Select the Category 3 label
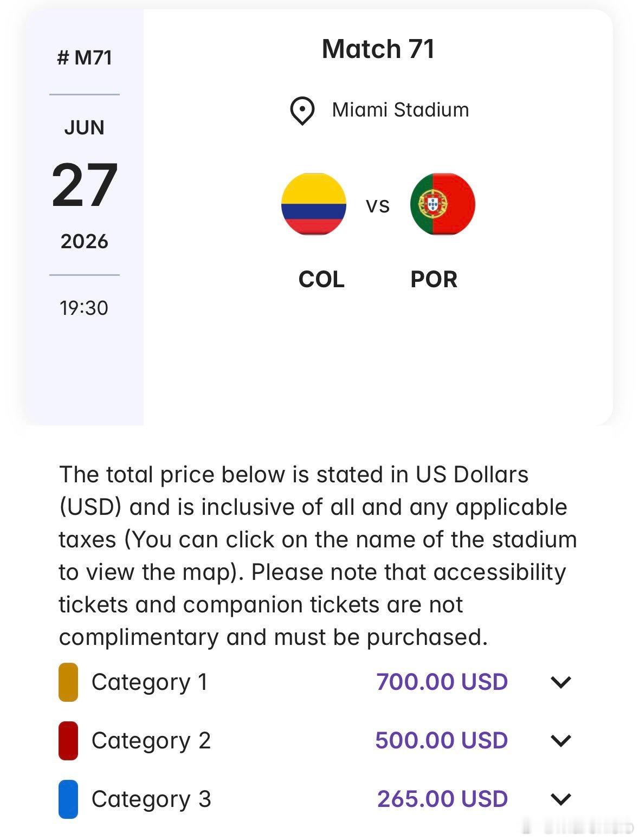639x840 pixels. (151, 799)
